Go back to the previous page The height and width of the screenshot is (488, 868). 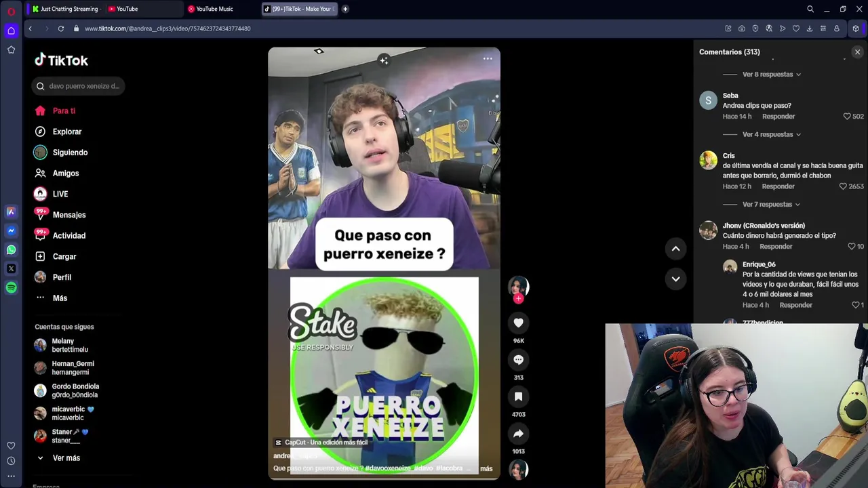(30, 28)
